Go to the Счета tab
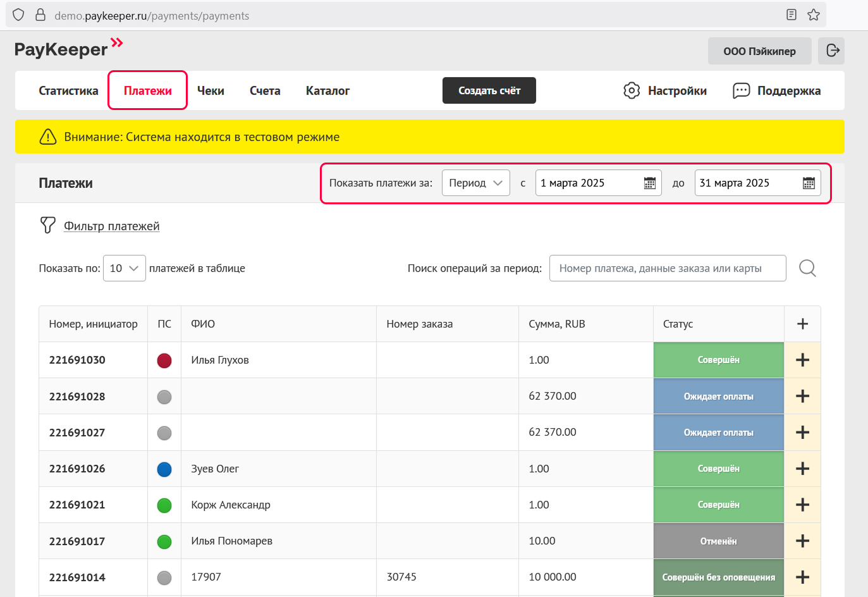This screenshot has height=597, width=868. (x=265, y=90)
